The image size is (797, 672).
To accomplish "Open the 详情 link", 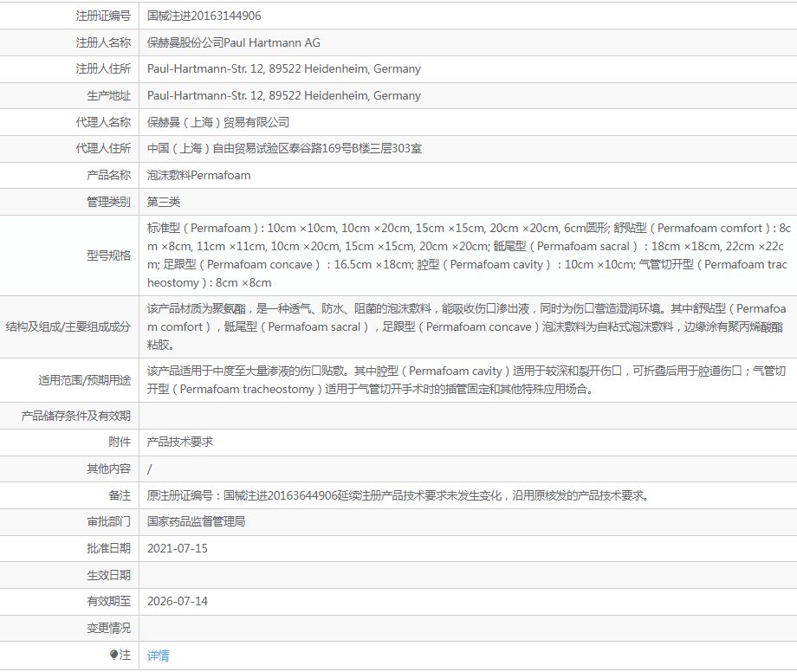I will click(x=158, y=656).
